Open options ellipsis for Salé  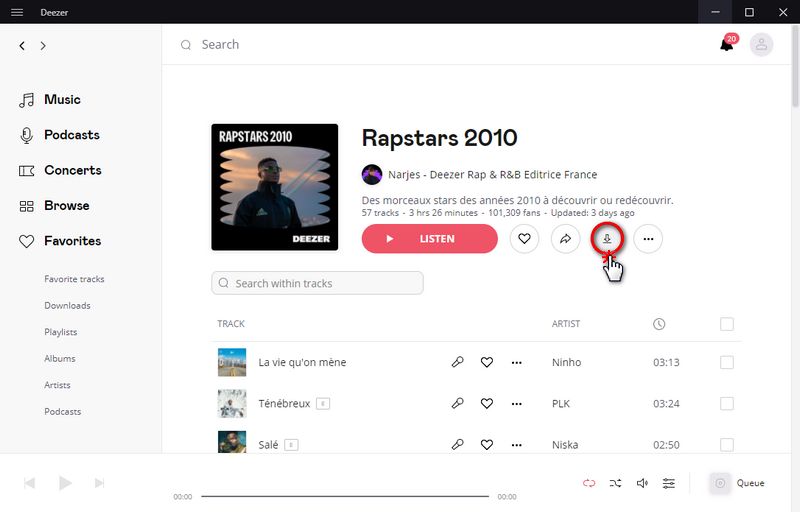[516, 445]
